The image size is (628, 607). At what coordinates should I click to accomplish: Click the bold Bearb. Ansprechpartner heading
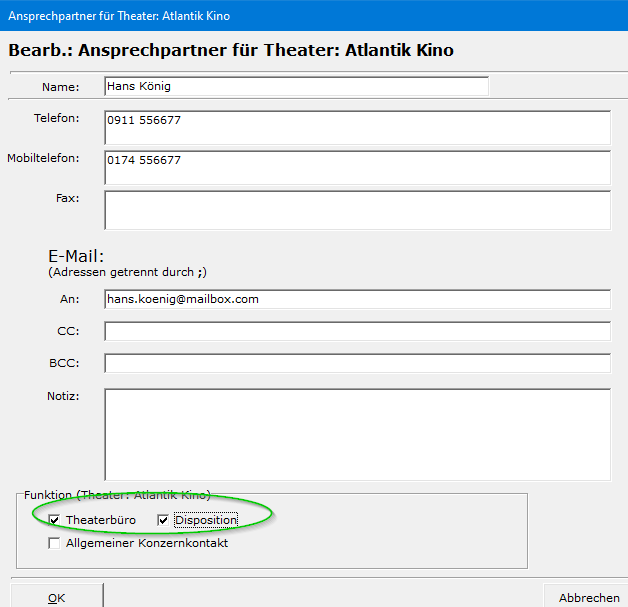[x=230, y=50]
